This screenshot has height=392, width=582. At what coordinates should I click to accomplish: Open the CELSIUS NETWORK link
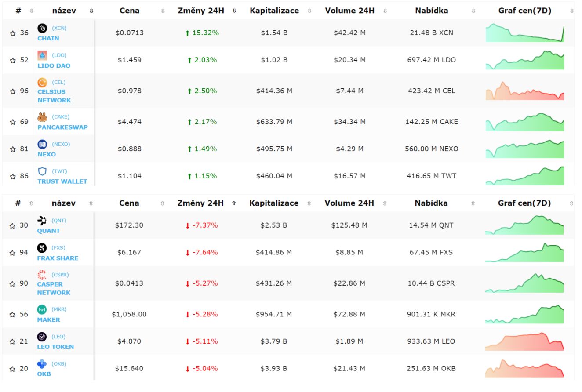click(x=54, y=96)
